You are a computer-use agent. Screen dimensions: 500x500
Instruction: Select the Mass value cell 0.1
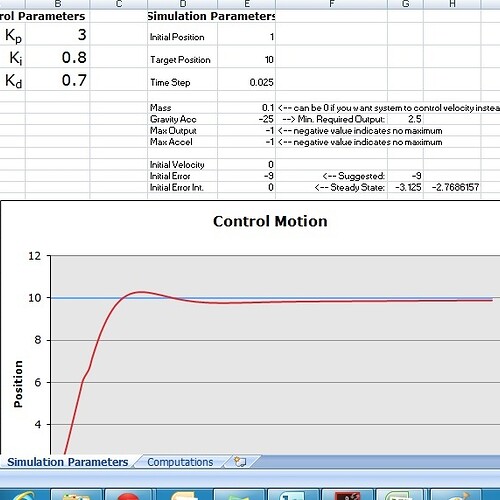click(247, 108)
